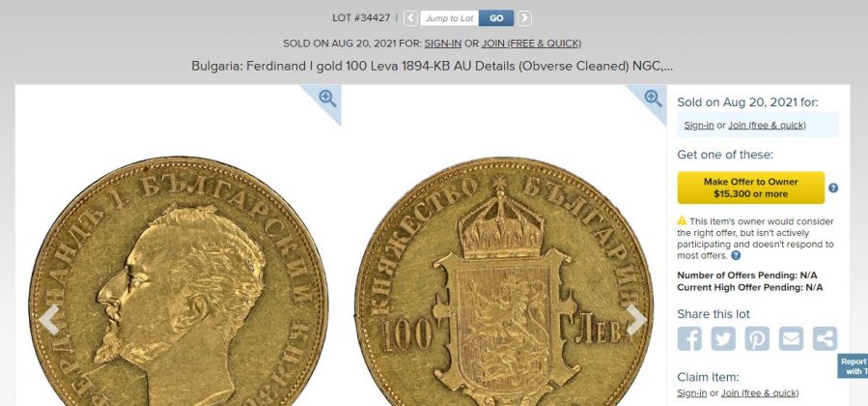Go to the next lot arrow
Viewport: 868px width, 406px height.
[524, 18]
